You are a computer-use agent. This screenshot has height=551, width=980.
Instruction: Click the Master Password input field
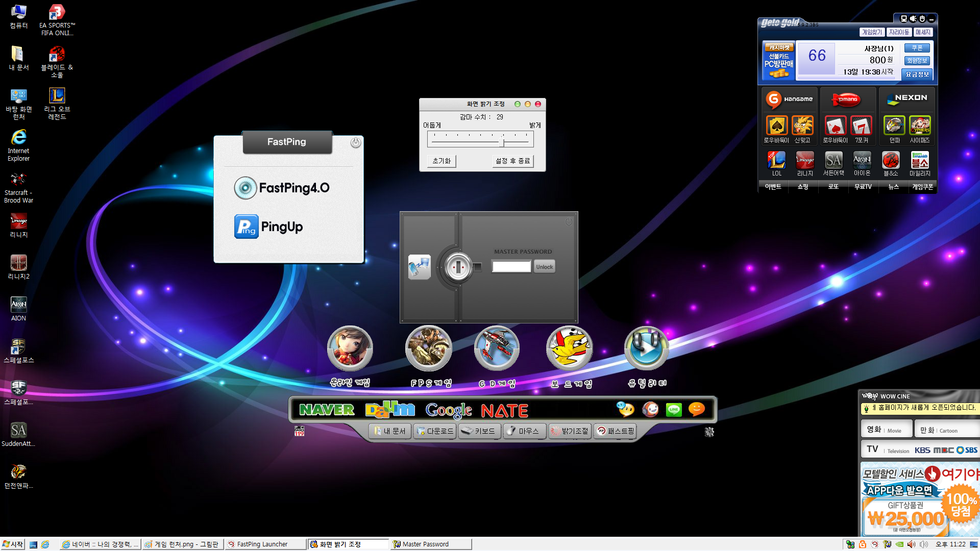[x=511, y=266]
